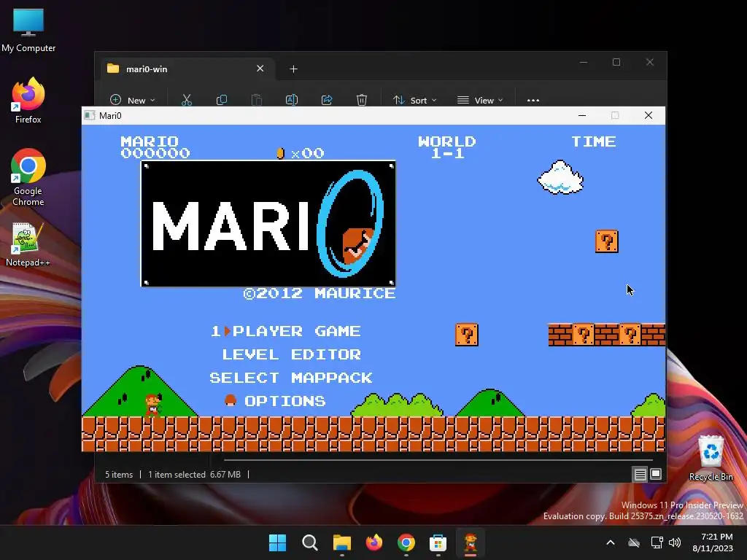Open the Level Editor menu entry
The height and width of the screenshot is (560, 747).
292,354
